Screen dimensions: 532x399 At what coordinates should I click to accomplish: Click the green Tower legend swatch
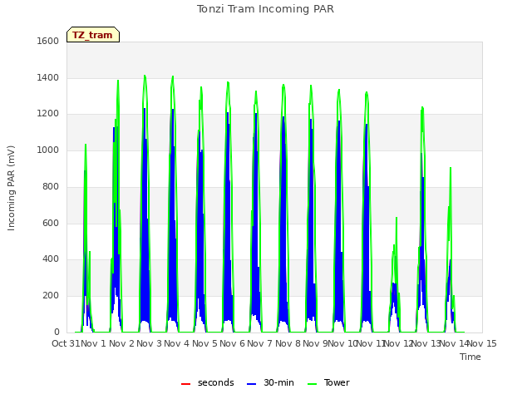pos(312,384)
